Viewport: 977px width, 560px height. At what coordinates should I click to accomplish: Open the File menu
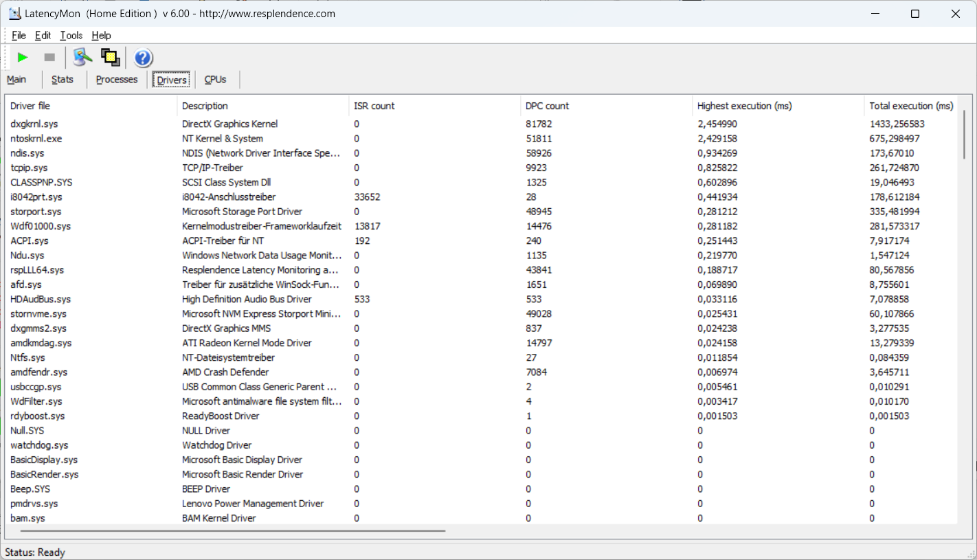coord(19,36)
